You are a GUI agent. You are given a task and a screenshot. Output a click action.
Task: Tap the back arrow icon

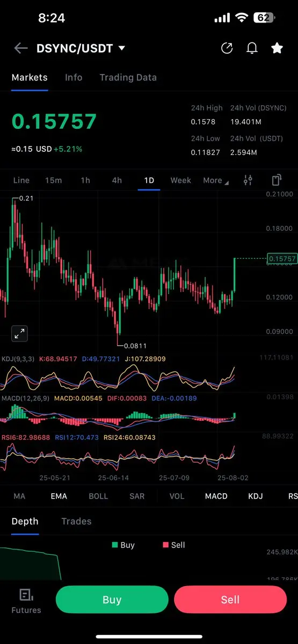tap(21, 48)
